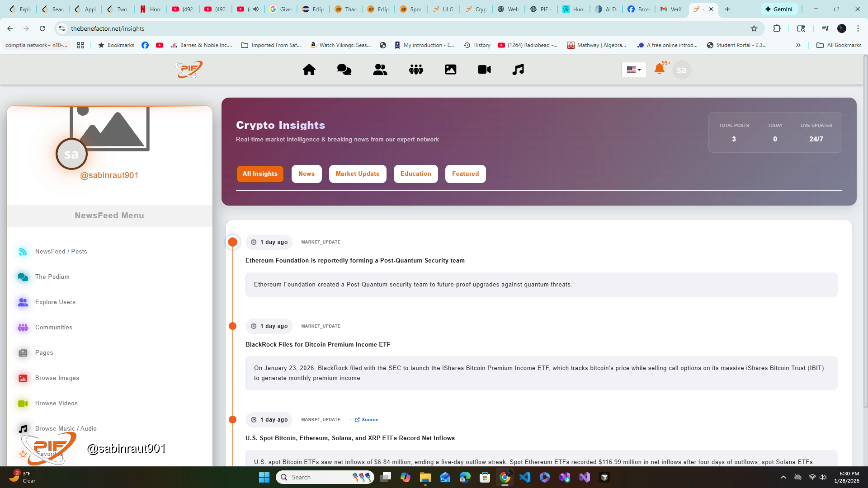Open NewsFeed / Posts in sidebar menu
This screenshot has height=488, width=868.
click(x=61, y=252)
